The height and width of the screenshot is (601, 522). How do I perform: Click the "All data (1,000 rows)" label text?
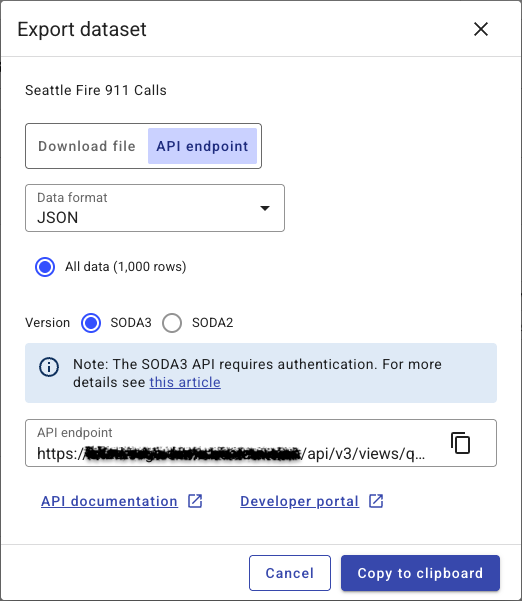pyautogui.click(x=126, y=267)
